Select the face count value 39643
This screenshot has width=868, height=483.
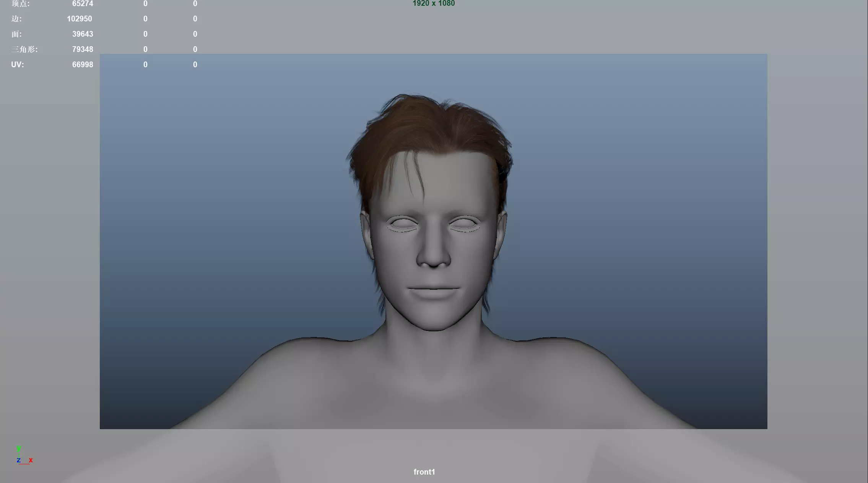[x=83, y=34]
